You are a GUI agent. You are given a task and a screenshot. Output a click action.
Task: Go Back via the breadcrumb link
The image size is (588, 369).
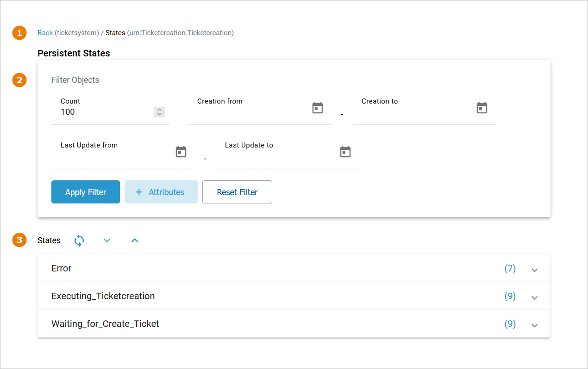point(45,33)
